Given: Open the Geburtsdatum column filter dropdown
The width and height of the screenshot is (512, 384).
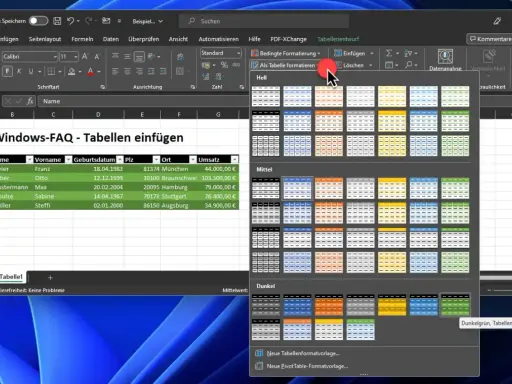Looking at the screenshot, I should point(120,160).
